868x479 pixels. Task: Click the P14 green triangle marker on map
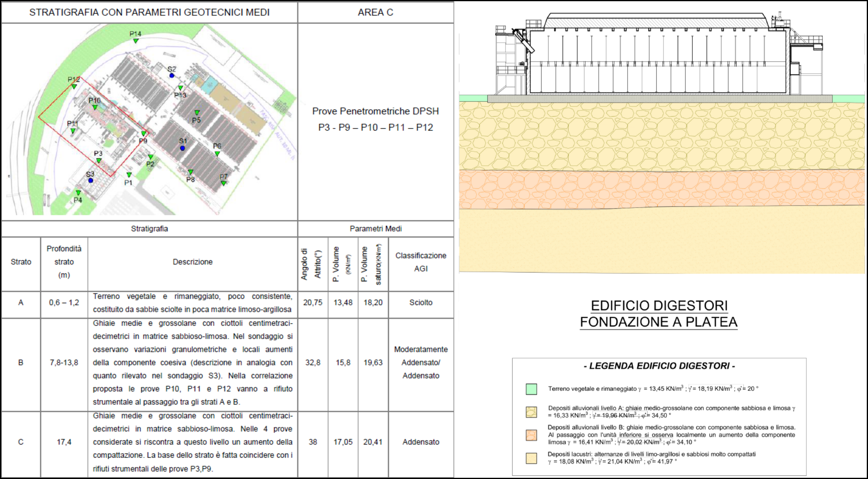coord(136,41)
